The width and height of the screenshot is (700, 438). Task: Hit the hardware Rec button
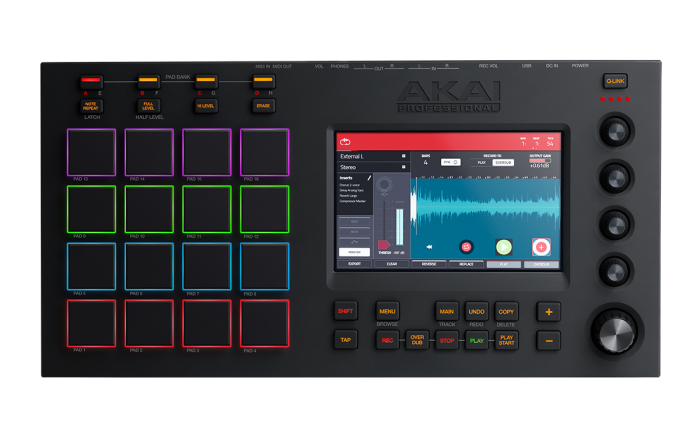point(387,340)
